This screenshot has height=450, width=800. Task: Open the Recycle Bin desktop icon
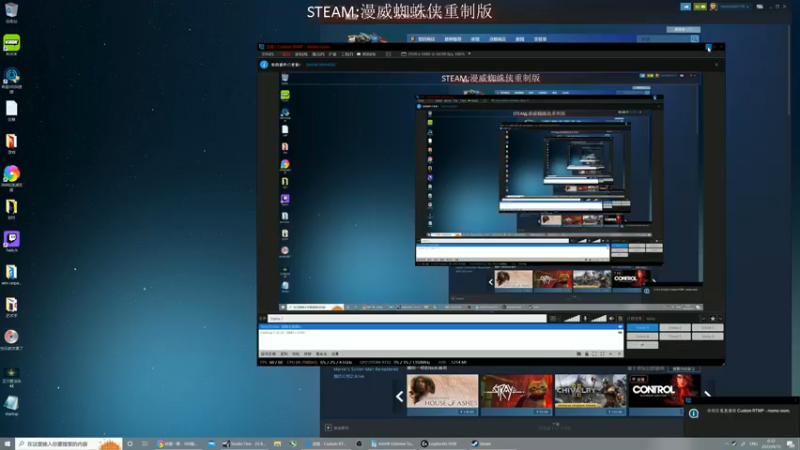(11, 12)
